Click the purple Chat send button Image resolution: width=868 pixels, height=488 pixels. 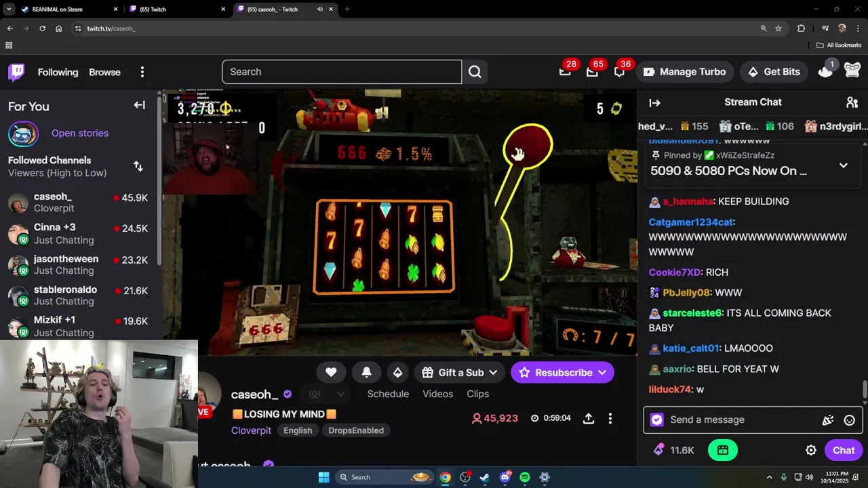(844, 451)
